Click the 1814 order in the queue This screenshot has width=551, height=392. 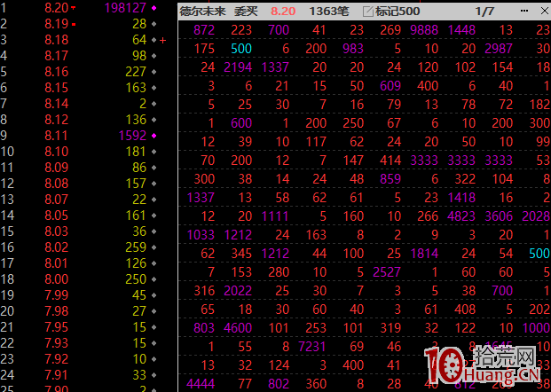click(x=424, y=254)
